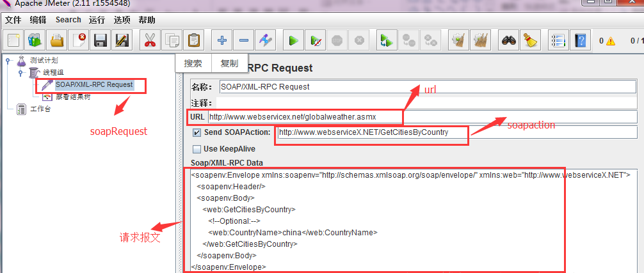
Task: Click the Open file folder icon
Action: coord(57,40)
